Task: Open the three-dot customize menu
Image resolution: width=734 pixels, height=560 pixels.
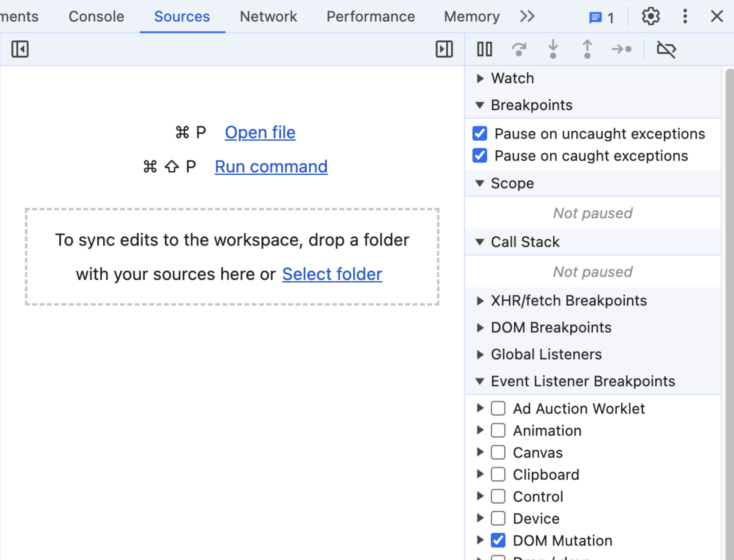Action: (685, 16)
